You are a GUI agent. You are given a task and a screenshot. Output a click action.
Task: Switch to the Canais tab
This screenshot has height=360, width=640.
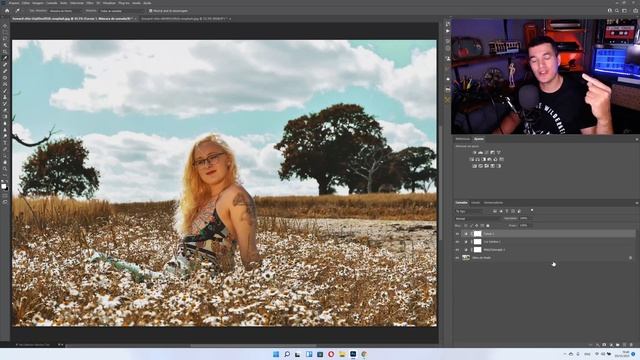point(476,202)
